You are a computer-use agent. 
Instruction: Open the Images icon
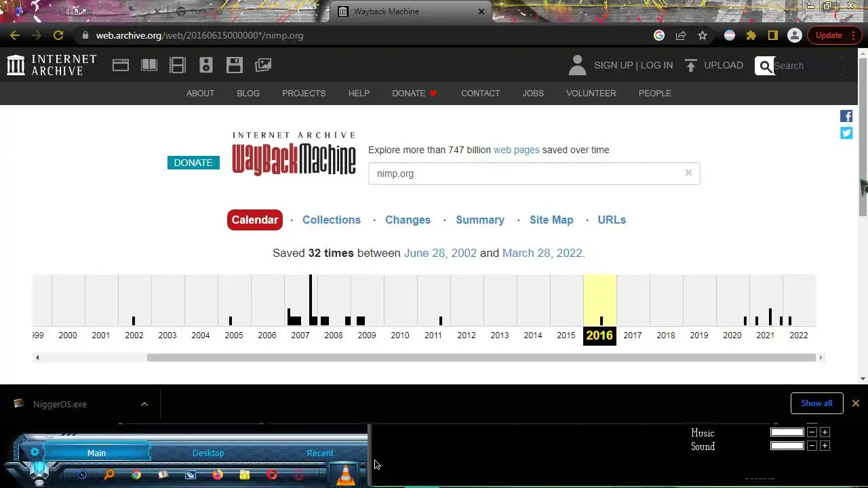click(263, 65)
